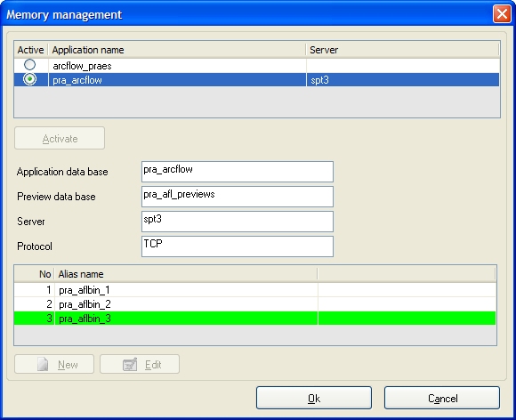
Task: Select the green pra_aflbin_3 row
Action: (x=255, y=319)
